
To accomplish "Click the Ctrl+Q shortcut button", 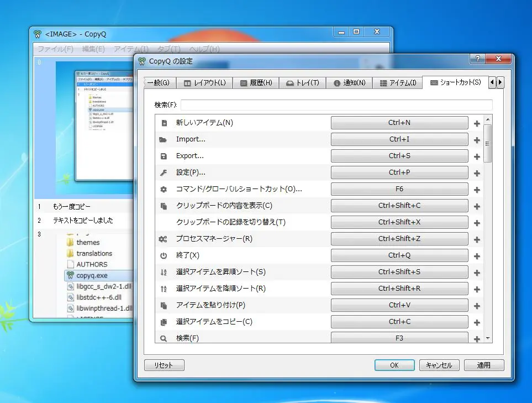I will click(x=399, y=255).
